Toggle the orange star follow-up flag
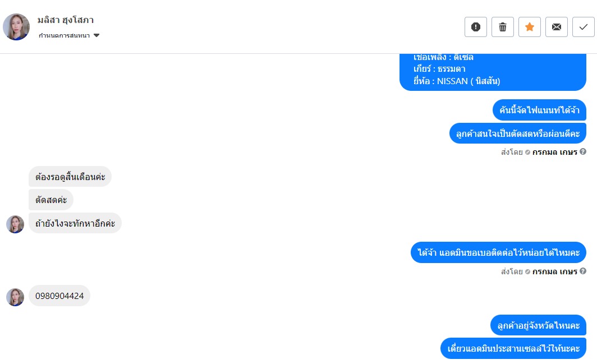The image size is (597, 364). click(x=530, y=27)
